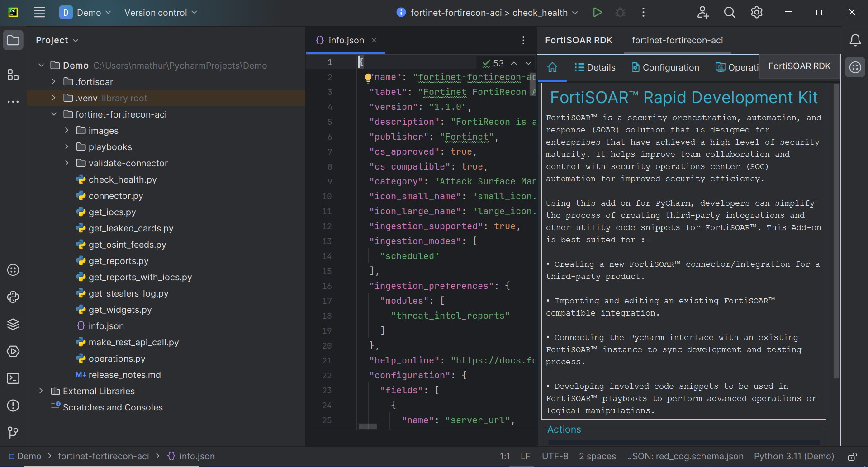Image resolution: width=868 pixels, height=467 pixels.
Task: Toggle the Project tool window folder button
Action: coord(13,40)
